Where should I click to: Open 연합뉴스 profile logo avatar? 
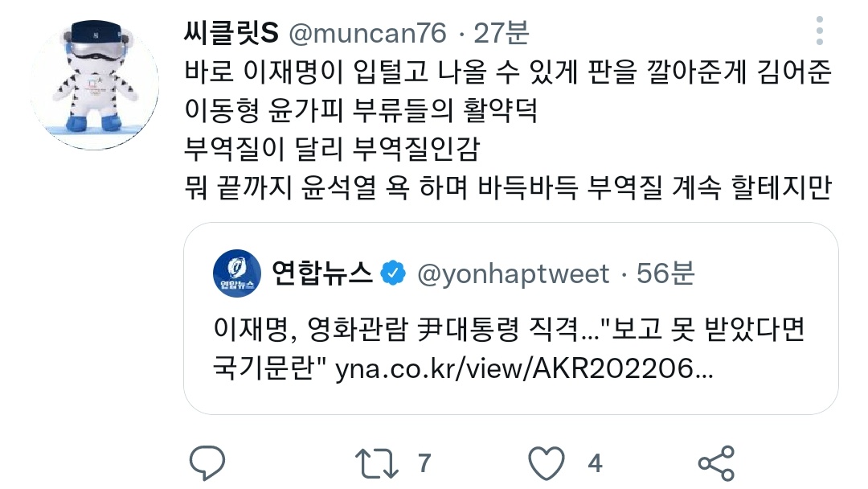click(x=237, y=273)
